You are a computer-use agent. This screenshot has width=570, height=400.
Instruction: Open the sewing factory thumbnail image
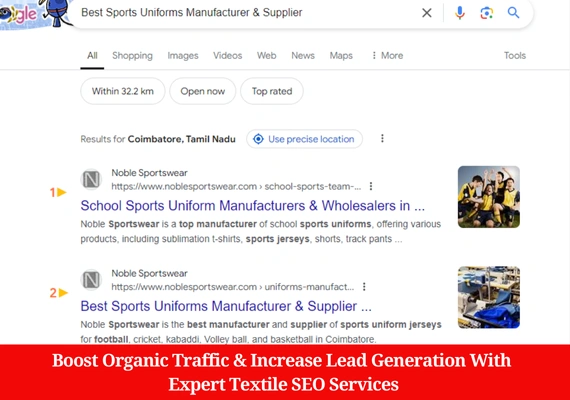pyautogui.click(x=489, y=297)
